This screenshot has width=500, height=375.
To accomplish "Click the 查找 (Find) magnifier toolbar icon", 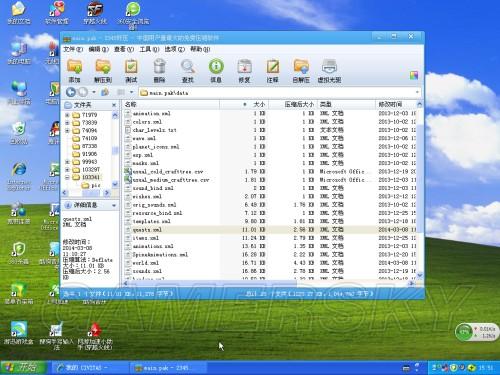I will pyautogui.click(x=188, y=70).
